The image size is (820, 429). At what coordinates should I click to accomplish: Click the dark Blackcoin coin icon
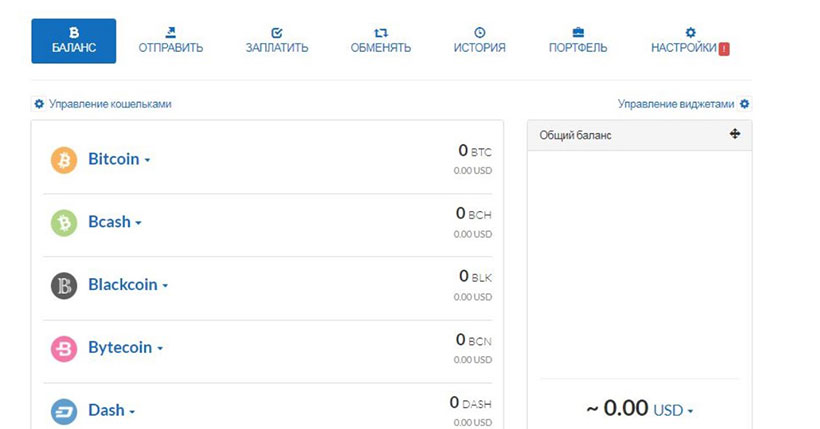64,286
